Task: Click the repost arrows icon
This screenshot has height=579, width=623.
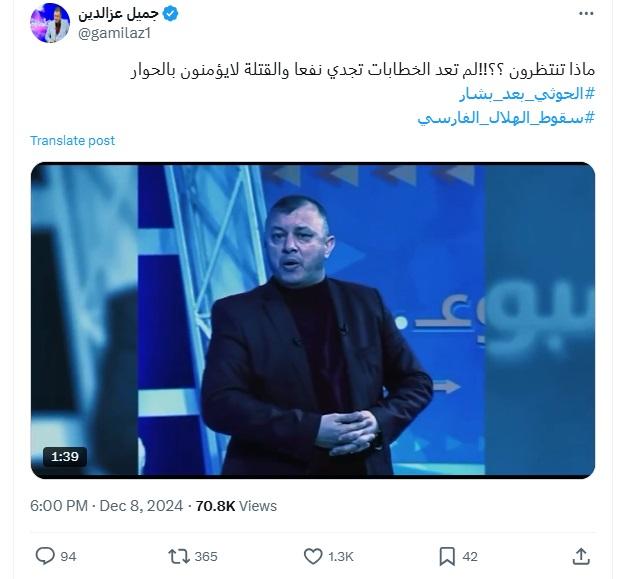Action: 179,556
